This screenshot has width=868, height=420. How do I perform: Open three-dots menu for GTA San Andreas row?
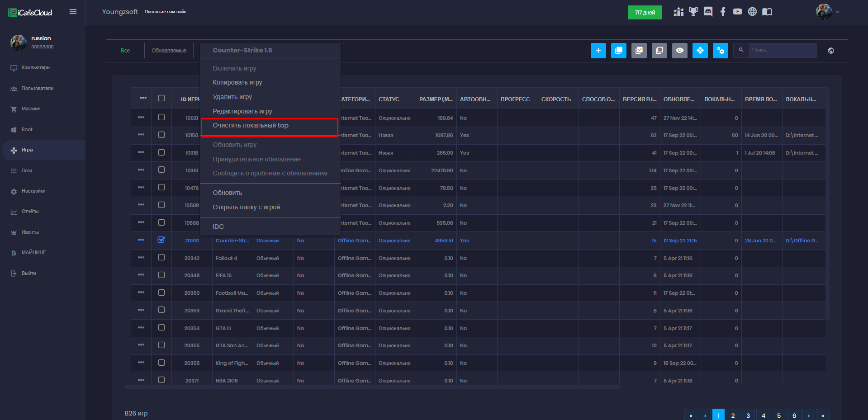(x=141, y=345)
